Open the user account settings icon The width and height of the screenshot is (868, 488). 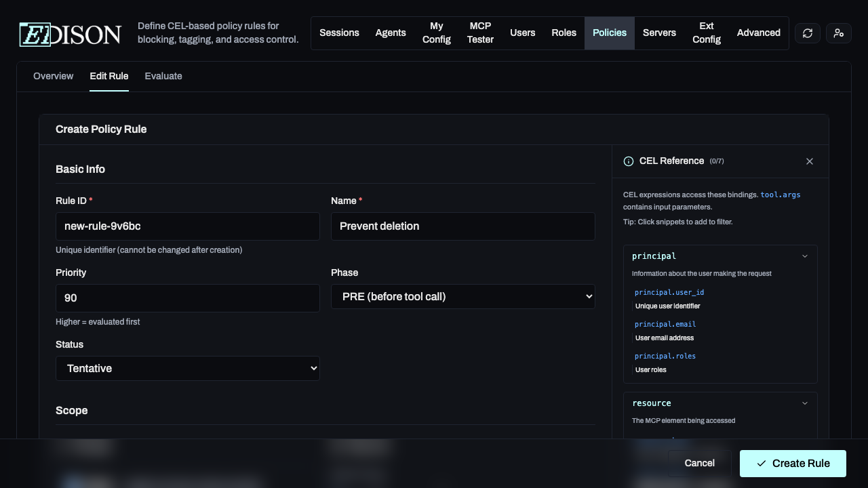point(839,33)
